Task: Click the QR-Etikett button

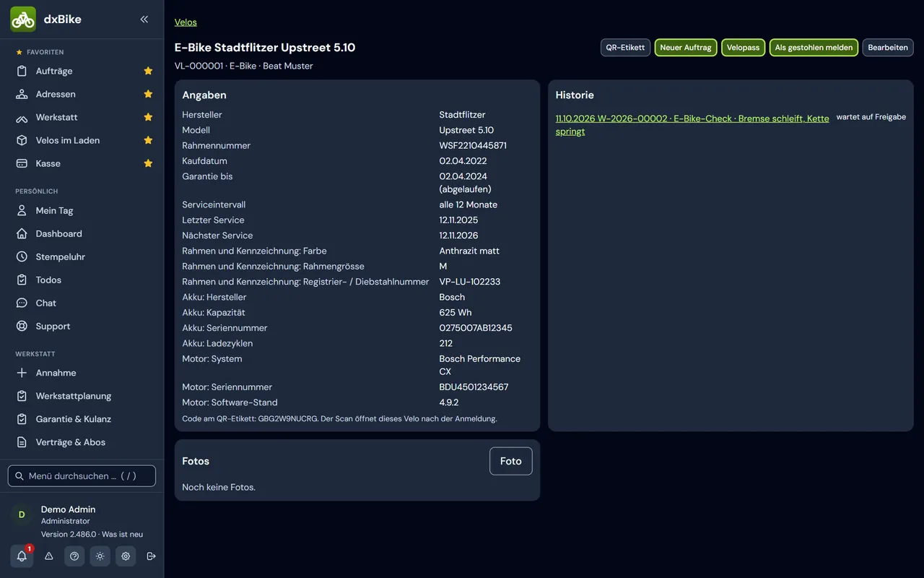Action: click(x=625, y=48)
